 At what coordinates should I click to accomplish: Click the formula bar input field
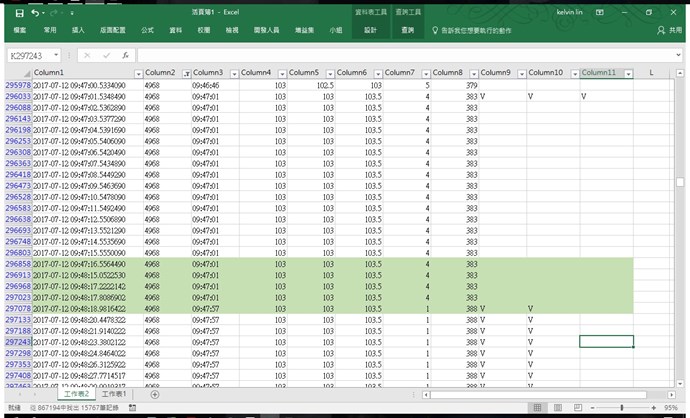tap(400, 56)
